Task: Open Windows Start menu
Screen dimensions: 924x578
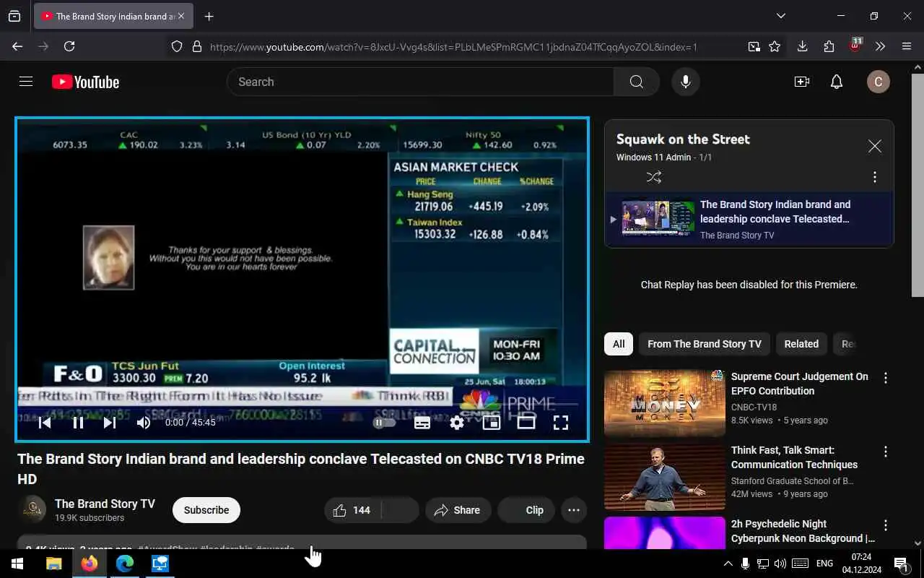Action: [x=17, y=564]
